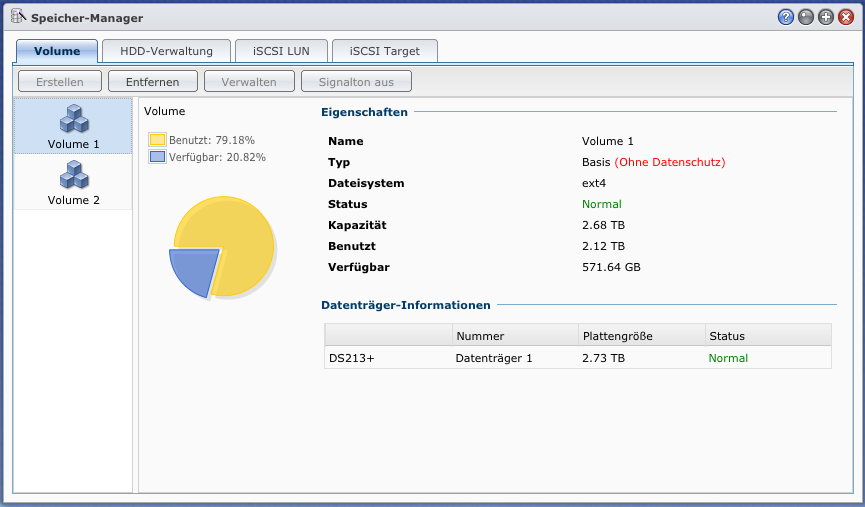The width and height of the screenshot is (865, 507).
Task: Select the Volume 1 cube icon
Action: coord(74,119)
